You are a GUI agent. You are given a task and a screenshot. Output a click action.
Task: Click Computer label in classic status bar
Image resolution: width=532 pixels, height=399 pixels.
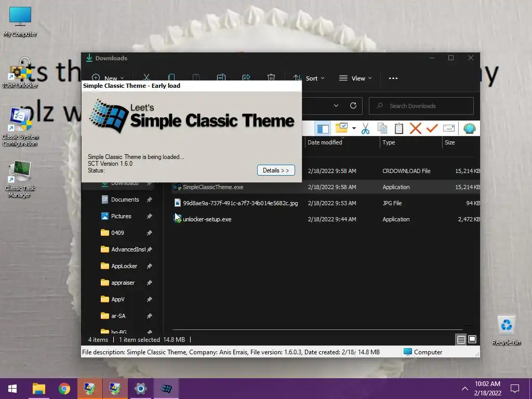pos(428,352)
